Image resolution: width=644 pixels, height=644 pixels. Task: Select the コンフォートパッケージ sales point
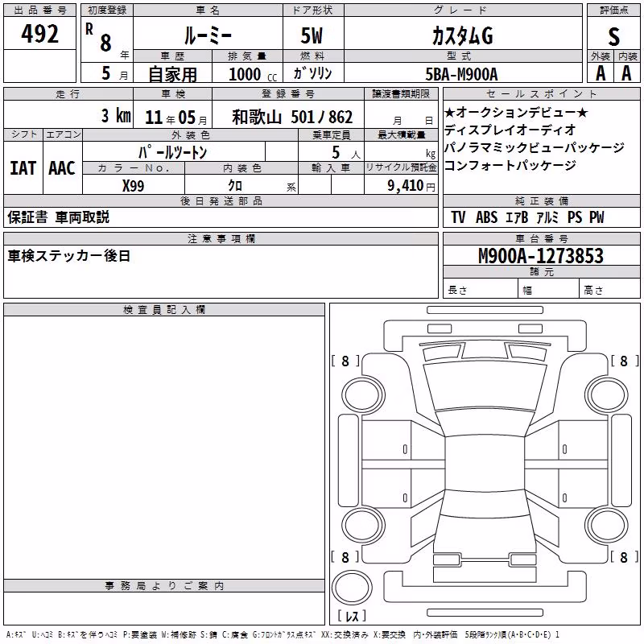[510, 165]
